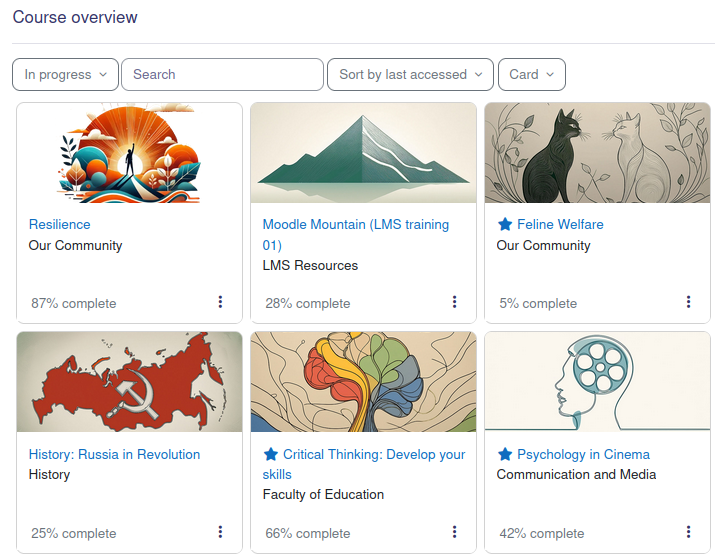Viewport: 726px width, 558px height.
Task: Open the Resilience card's three-dot menu
Action: click(x=220, y=302)
